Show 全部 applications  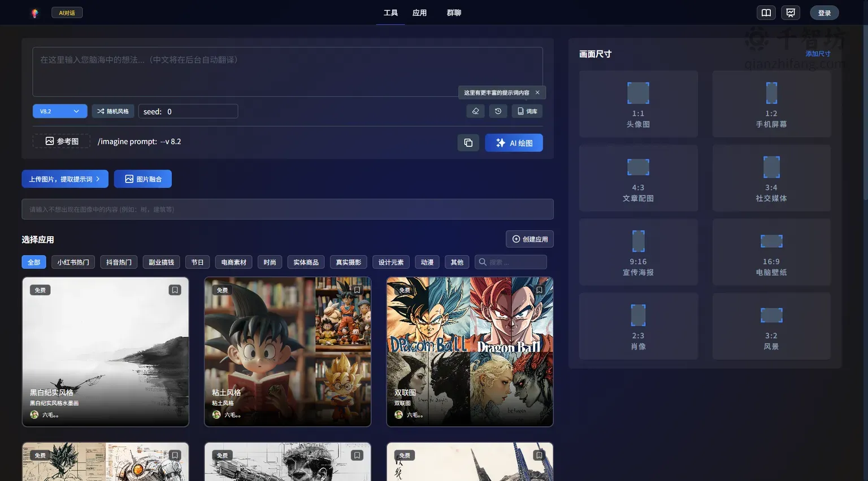34,262
